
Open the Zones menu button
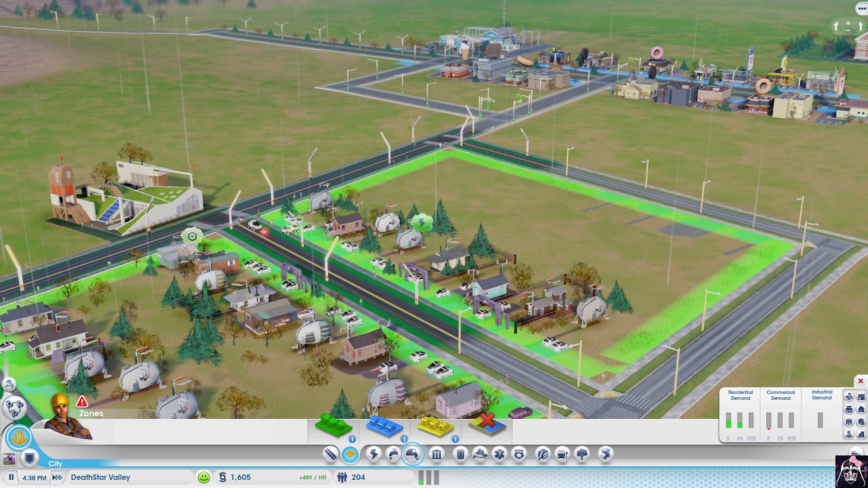tap(350, 454)
